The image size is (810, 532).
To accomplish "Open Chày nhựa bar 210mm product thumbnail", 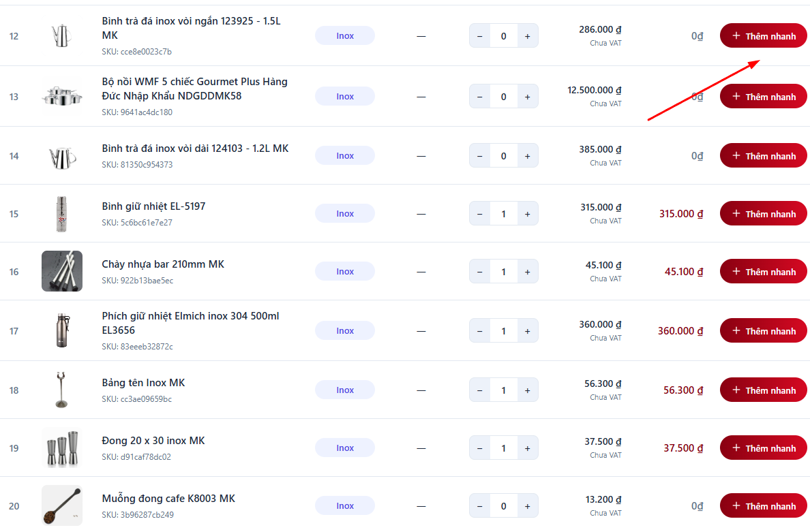I will 62,271.
